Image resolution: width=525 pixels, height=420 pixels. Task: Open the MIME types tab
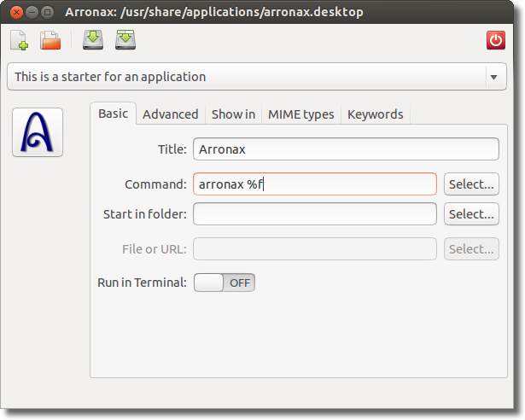tap(301, 114)
